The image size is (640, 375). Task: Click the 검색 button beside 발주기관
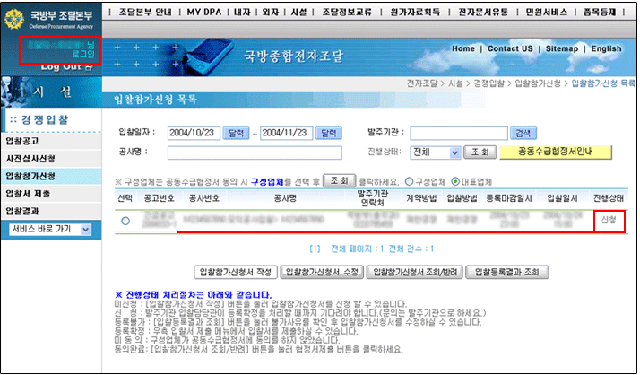pyautogui.click(x=523, y=133)
